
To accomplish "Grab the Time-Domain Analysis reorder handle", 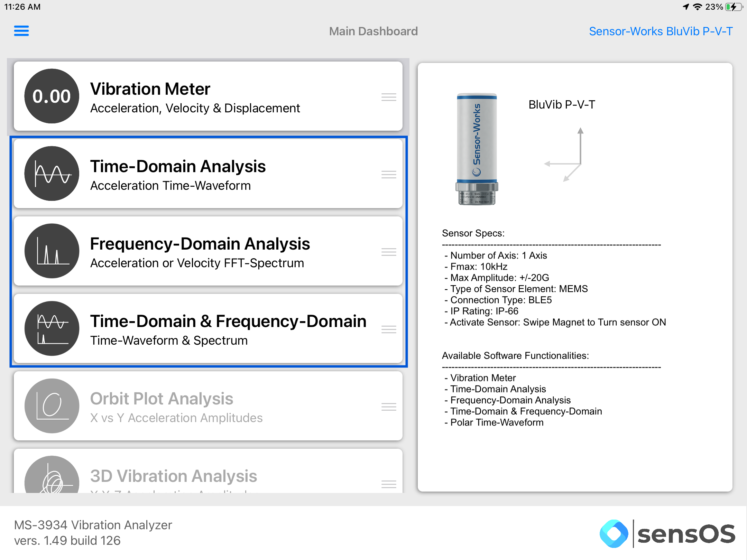I will click(389, 175).
